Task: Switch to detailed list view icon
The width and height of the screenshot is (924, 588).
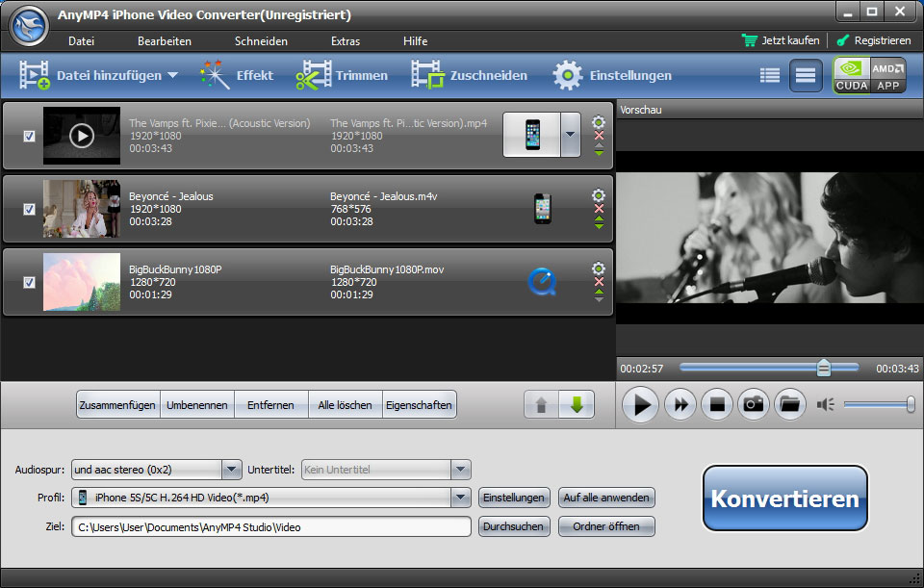Action: 806,75
